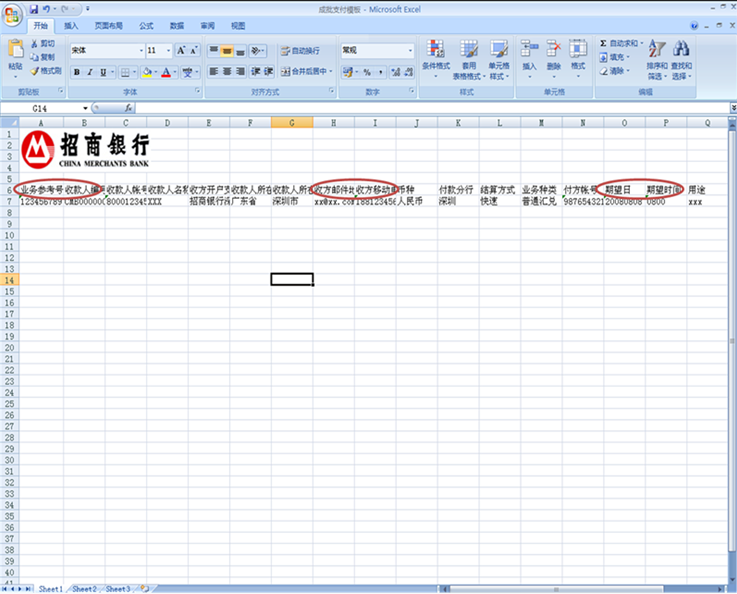Toggle Italic formatting

(90, 72)
